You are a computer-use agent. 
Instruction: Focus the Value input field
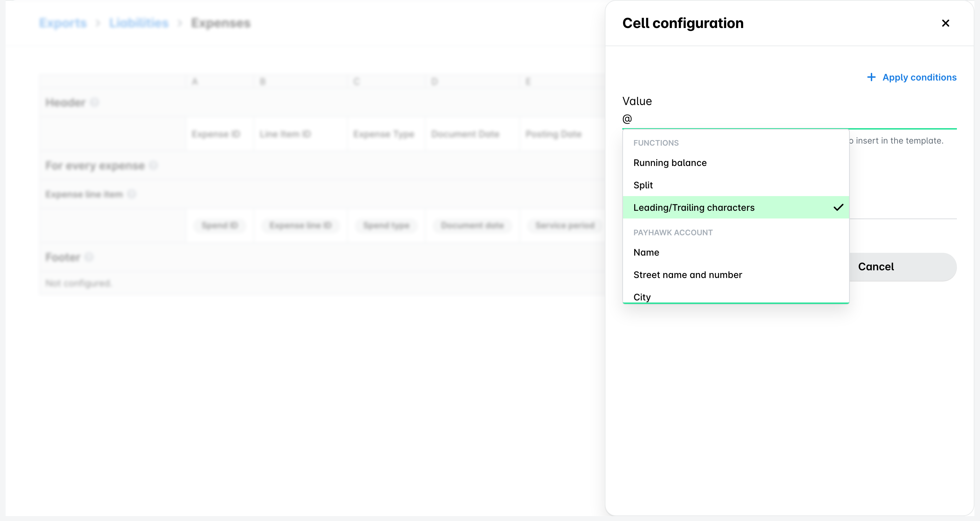coord(789,119)
